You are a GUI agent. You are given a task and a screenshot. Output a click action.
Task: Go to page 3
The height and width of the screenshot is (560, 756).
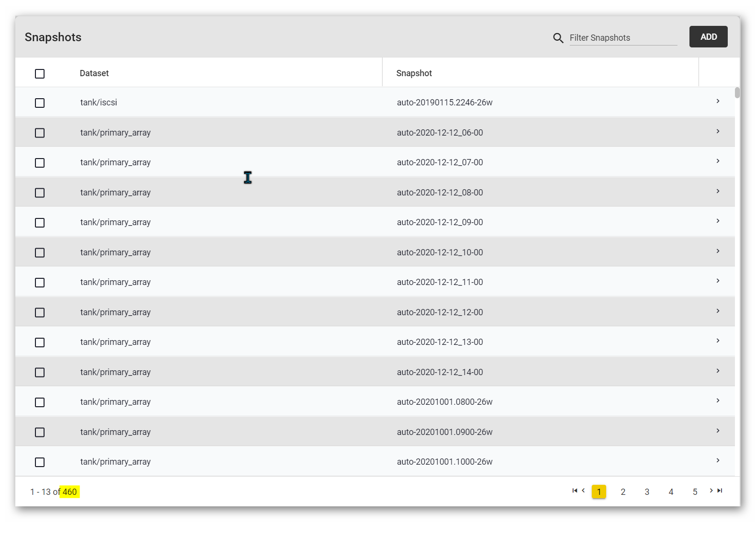(x=647, y=492)
